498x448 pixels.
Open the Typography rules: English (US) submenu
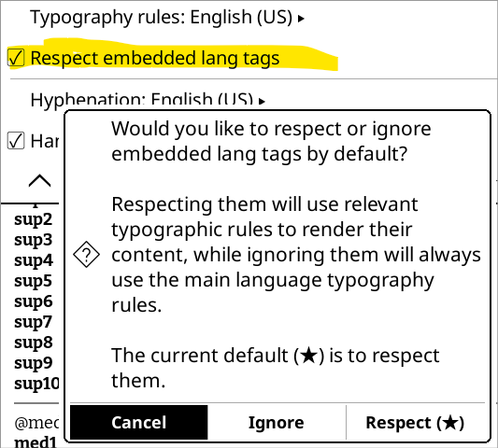pos(167,17)
